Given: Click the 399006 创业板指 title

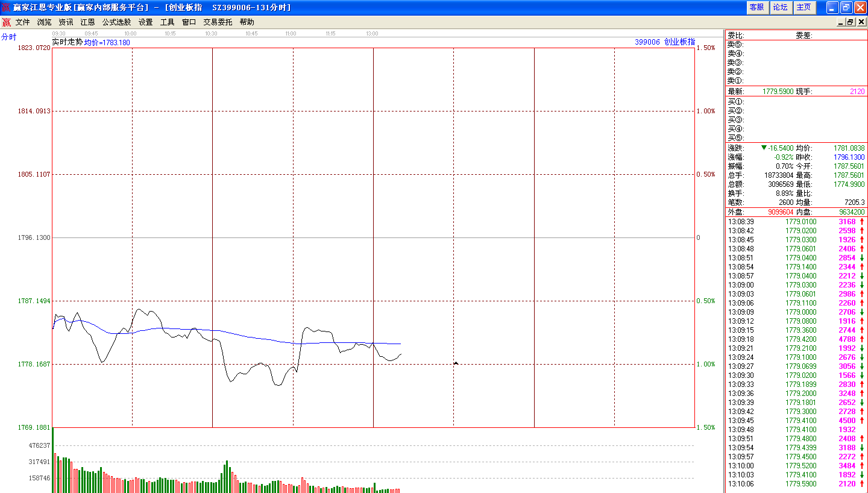Looking at the screenshot, I should click(x=665, y=42).
